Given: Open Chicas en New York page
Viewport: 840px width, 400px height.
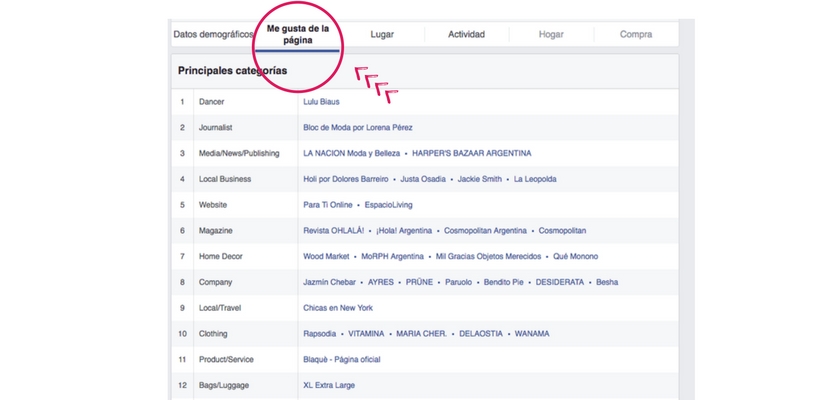Looking at the screenshot, I should [x=338, y=308].
